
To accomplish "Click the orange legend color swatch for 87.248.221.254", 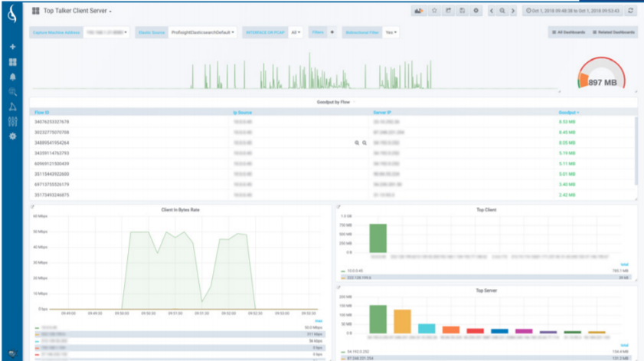I will coord(343,359).
